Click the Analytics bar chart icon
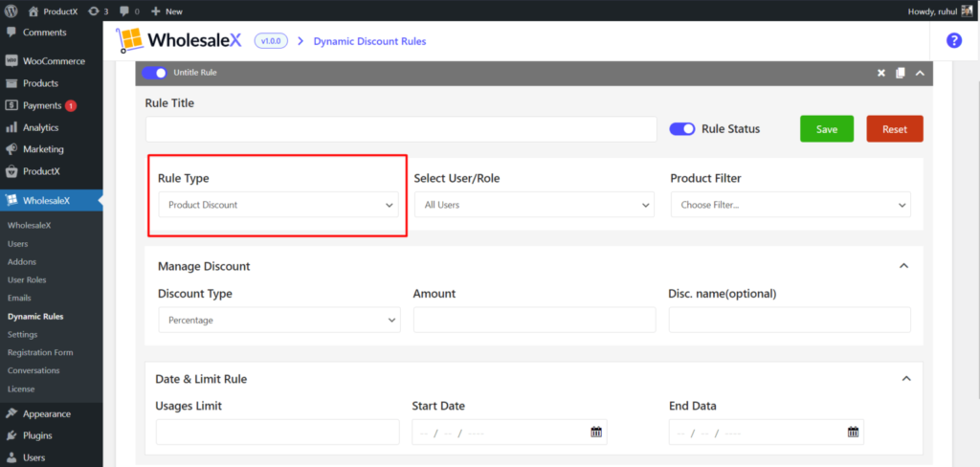 coord(11,127)
